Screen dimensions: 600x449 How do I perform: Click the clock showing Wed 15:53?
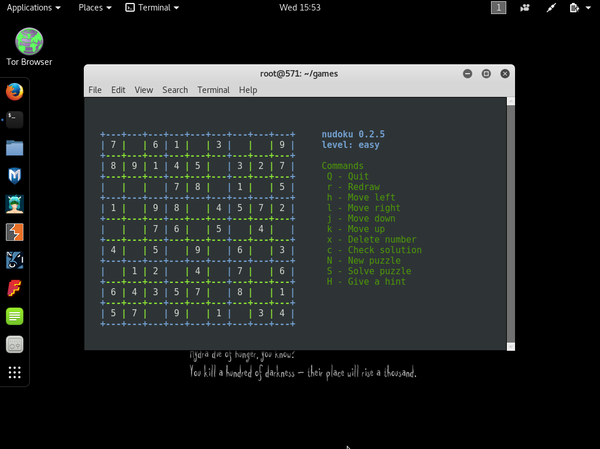pos(299,8)
